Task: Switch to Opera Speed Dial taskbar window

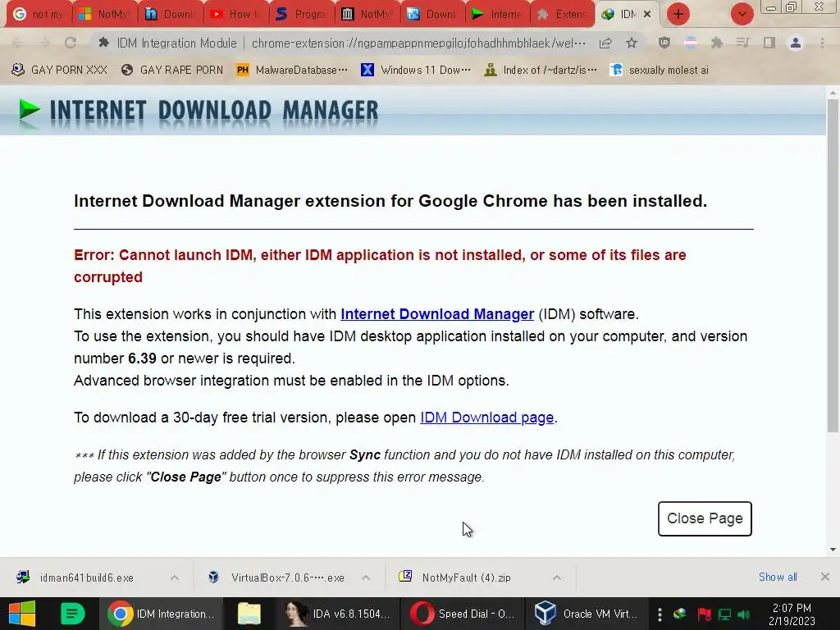Action: click(x=463, y=614)
